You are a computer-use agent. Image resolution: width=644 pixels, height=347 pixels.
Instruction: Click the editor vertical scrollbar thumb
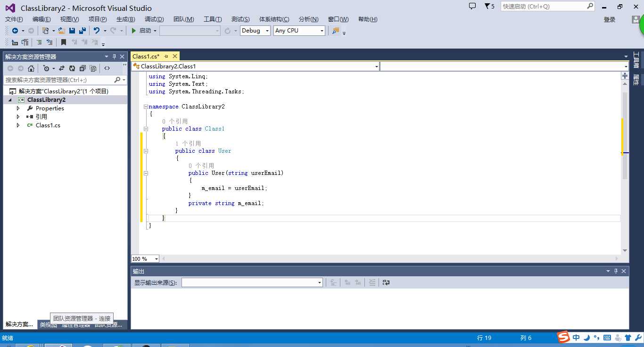coord(625,136)
